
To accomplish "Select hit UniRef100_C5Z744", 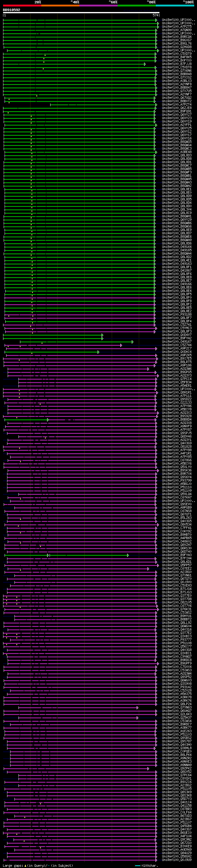I will (x=177, y=345).
